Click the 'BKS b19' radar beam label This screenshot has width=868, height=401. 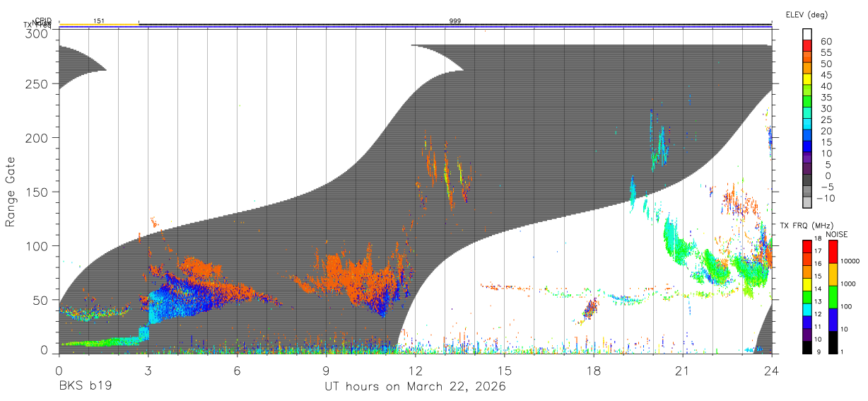pos(85,387)
